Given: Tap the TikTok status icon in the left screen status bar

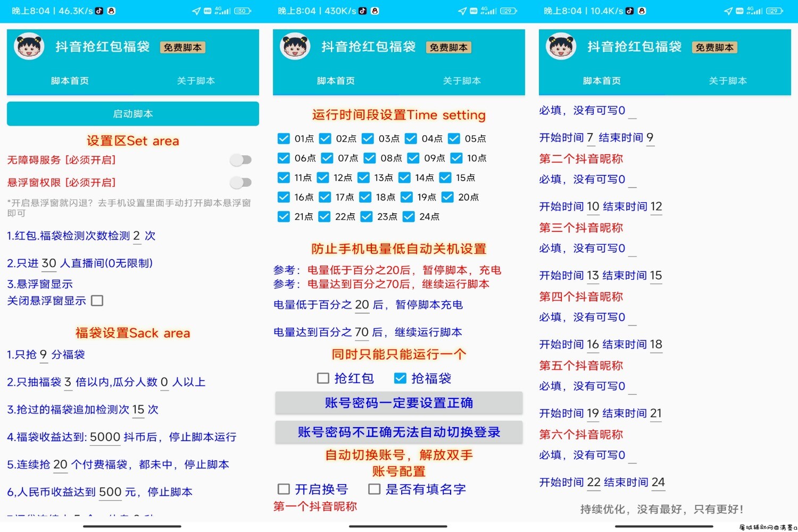Looking at the screenshot, I should point(99,11).
